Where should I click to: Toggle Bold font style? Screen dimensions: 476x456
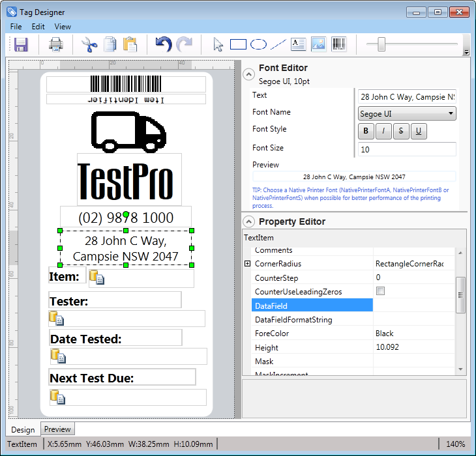point(365,131)
